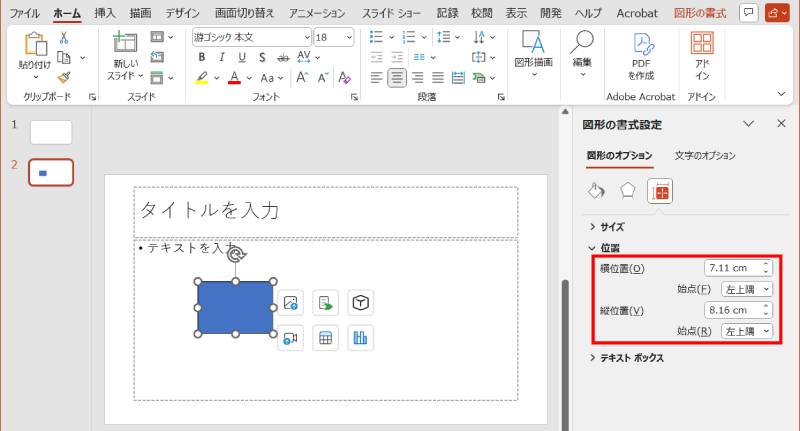Align text right
Viewport: 800px width, 431px height.
click(x=417, y=78)
